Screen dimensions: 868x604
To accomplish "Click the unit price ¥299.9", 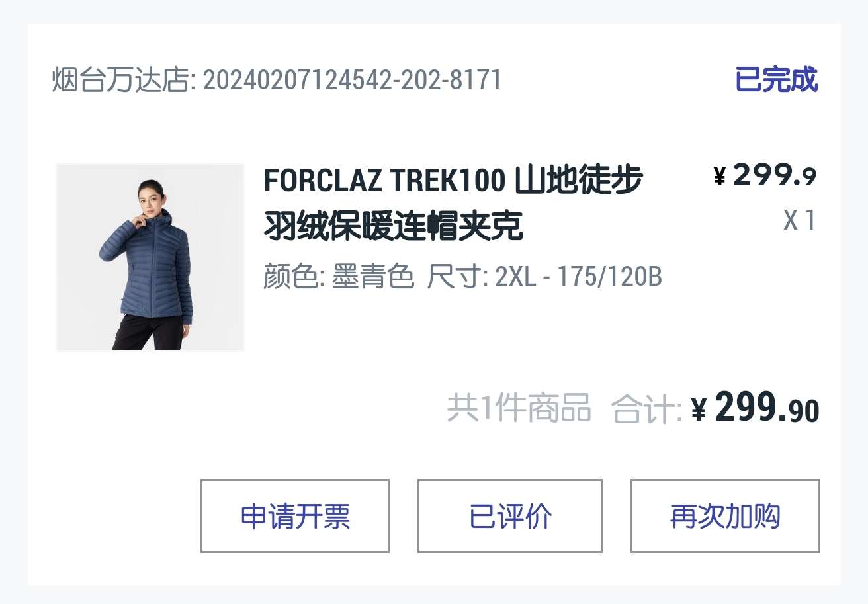I will [x=765, y=175].
